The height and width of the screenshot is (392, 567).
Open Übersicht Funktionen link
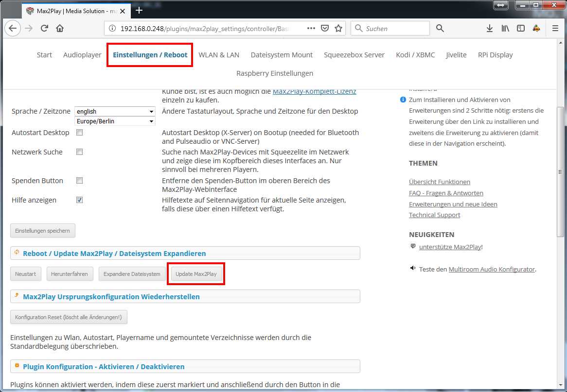point(440,182)
